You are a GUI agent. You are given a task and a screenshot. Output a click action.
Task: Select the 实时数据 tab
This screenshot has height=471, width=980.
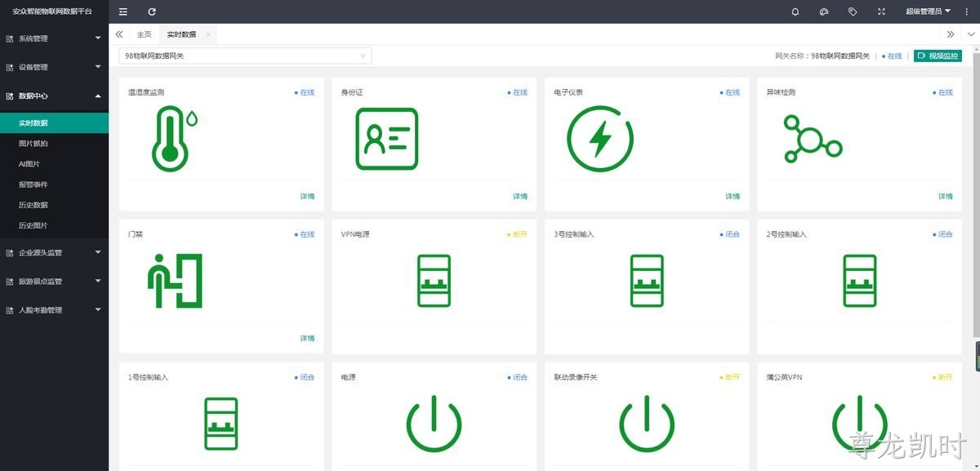pos(181,34)
